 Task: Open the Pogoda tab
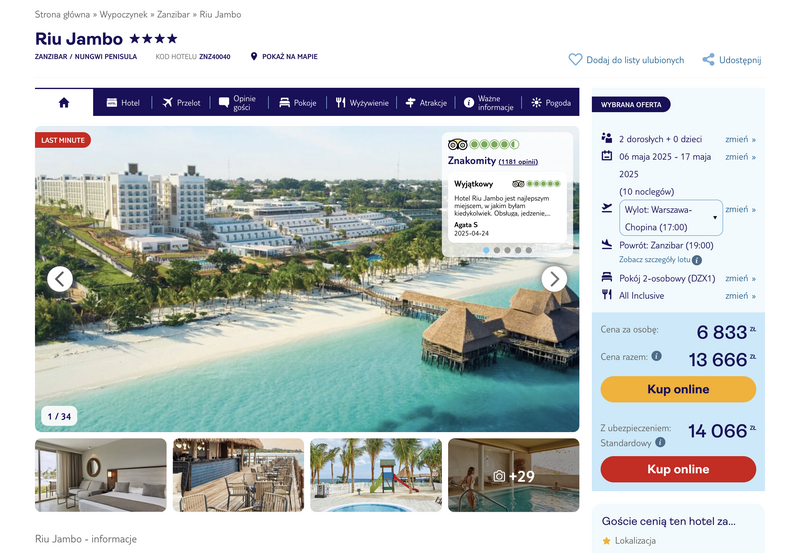(x=551, y=103)
